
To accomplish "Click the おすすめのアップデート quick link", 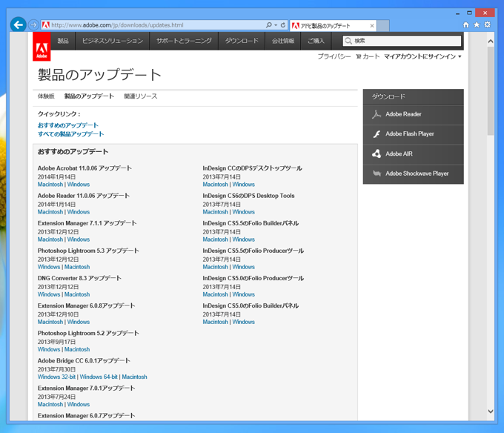I will click(x=68, y=125).
